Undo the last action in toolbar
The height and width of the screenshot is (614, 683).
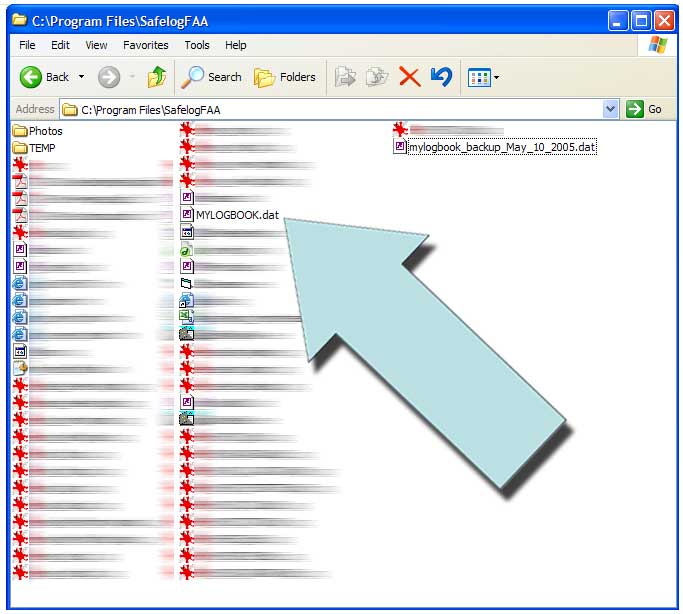[x=441, y=77]
